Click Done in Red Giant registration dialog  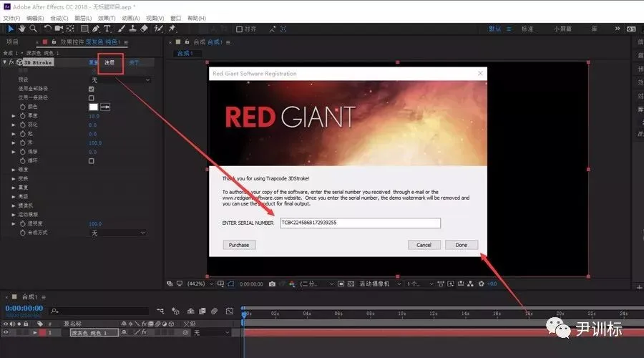coord(462,245)
